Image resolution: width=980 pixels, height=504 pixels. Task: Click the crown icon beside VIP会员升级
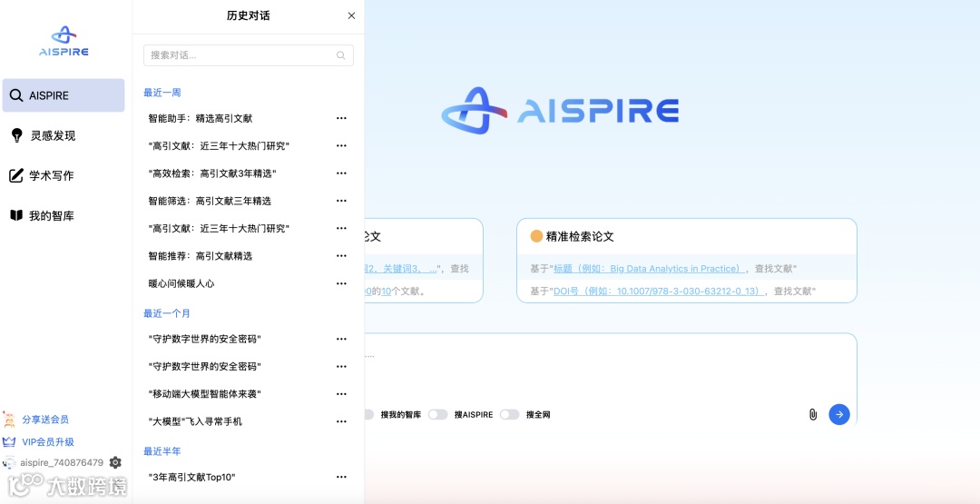(x=9, y=442)
